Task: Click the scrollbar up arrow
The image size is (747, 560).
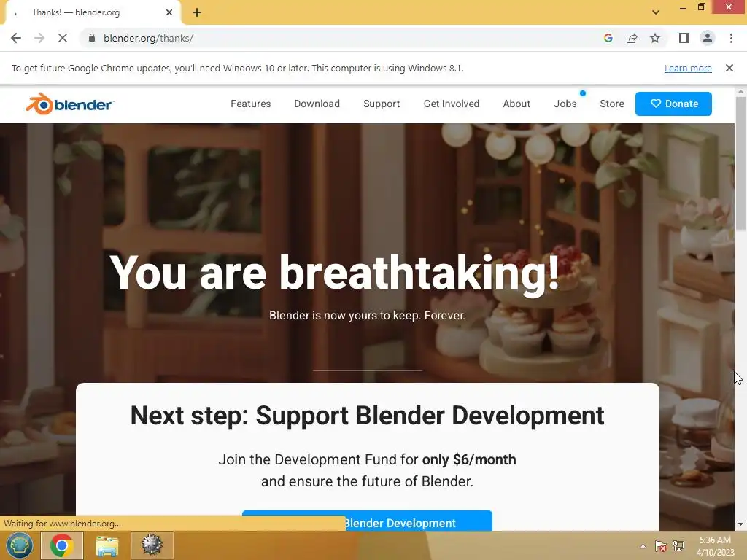Action: (x=740, y=91)
